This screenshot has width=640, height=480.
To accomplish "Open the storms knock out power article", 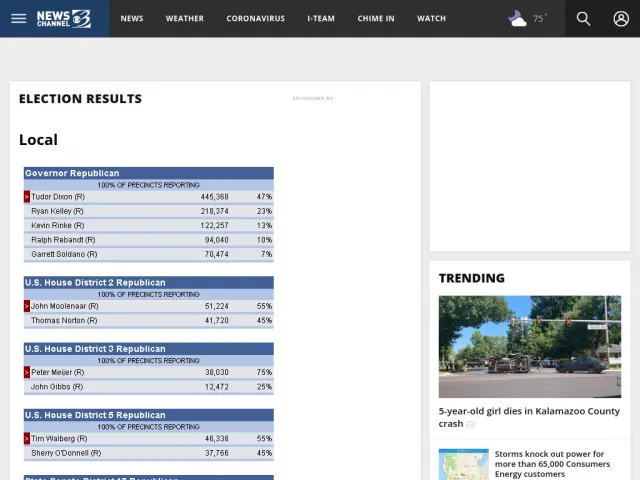I will point(552,464).
